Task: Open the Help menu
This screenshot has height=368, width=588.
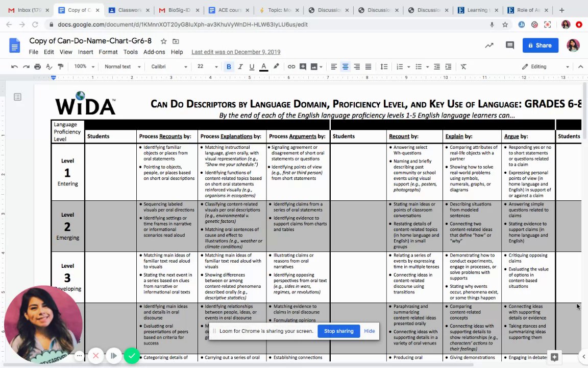Action: tap(177, 52)
